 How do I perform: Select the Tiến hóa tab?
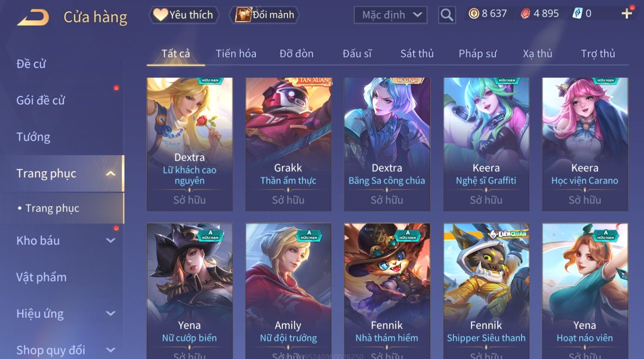click(x=236, y=54)
